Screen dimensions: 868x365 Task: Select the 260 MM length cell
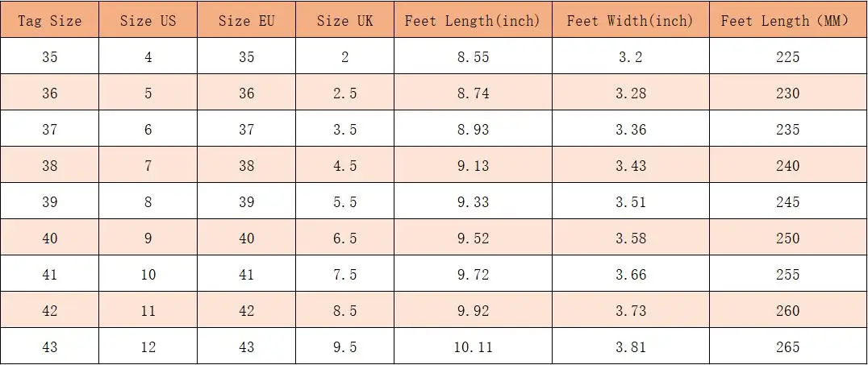[x=787, y=311]
